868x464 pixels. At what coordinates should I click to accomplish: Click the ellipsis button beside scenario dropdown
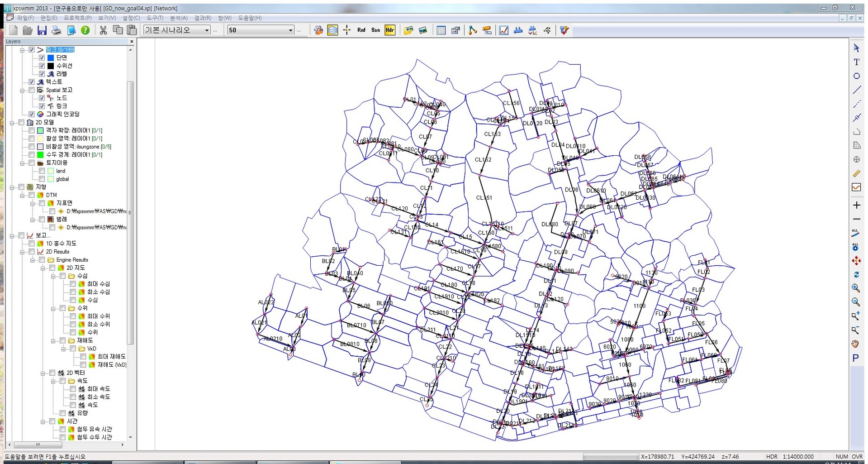(x=215, y=31)
